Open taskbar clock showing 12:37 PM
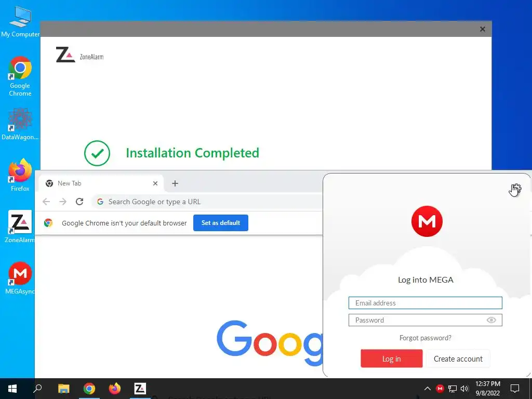The height and width of the screenshot is (399, 532). click(x=487, y=389)
